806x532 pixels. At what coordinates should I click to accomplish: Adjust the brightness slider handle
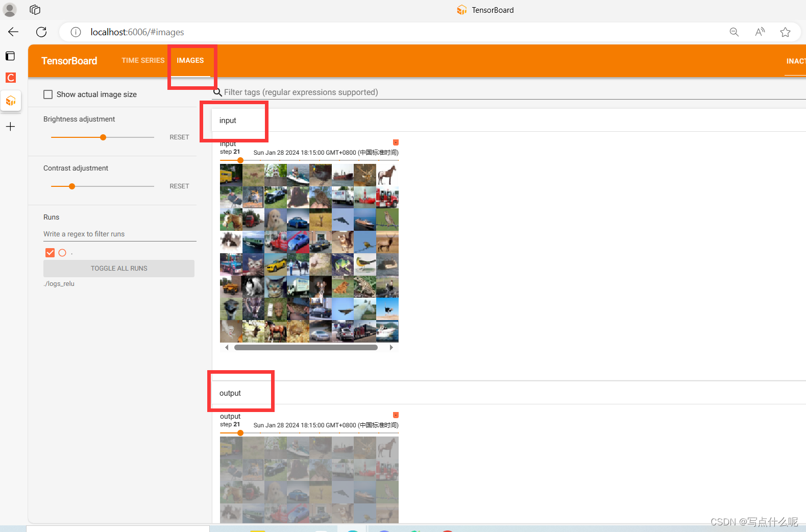pos(103,137)
